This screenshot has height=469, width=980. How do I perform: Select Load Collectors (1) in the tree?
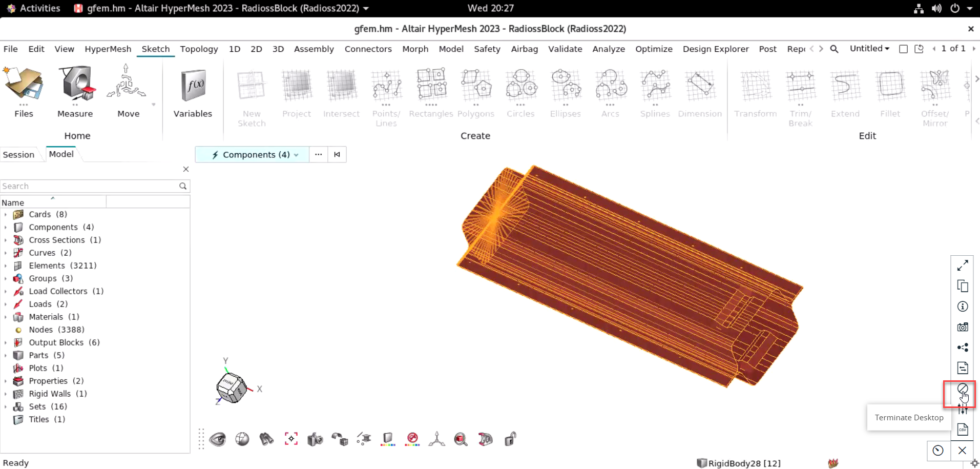point(66,291)
